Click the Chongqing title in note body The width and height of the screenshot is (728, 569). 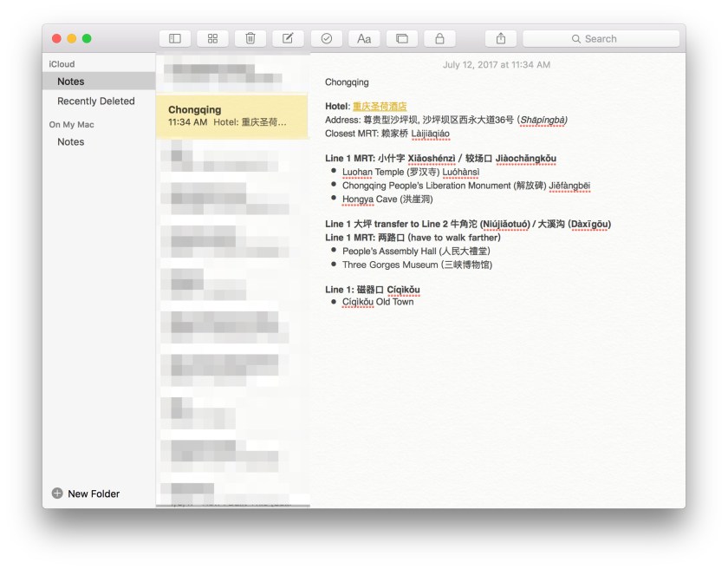347,82
